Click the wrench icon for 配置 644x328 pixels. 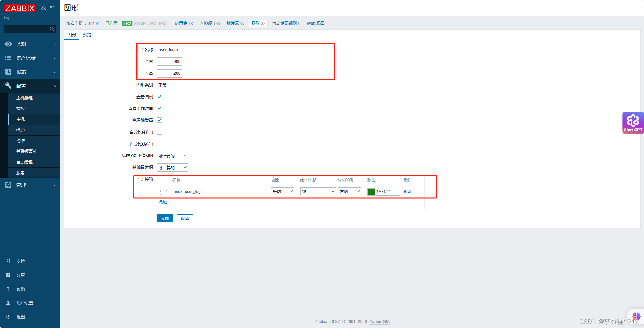8,85
